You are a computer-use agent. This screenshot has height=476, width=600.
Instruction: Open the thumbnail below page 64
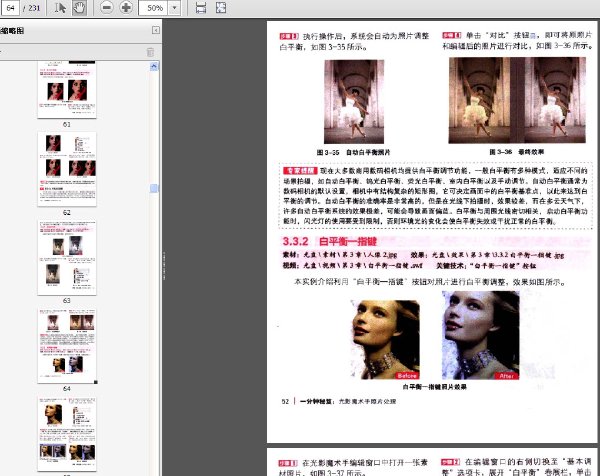click(x=67, y=434)
